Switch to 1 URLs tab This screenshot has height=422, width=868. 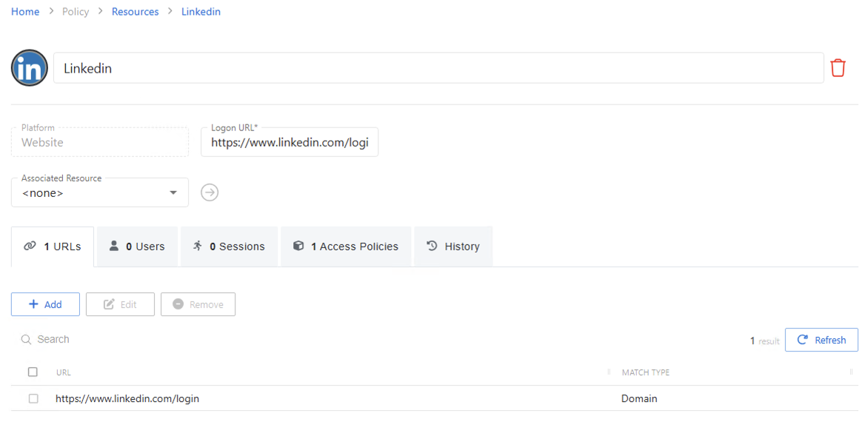pos(53,247)
